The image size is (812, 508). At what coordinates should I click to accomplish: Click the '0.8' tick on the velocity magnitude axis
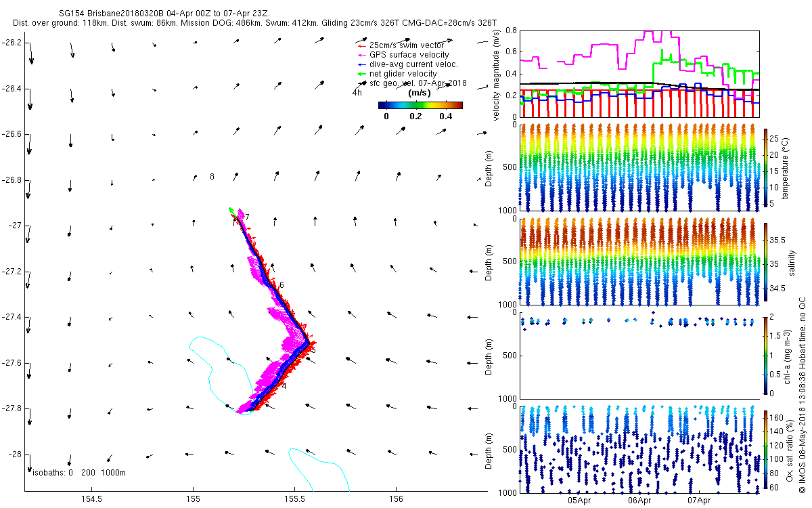(x=510, y=31)
